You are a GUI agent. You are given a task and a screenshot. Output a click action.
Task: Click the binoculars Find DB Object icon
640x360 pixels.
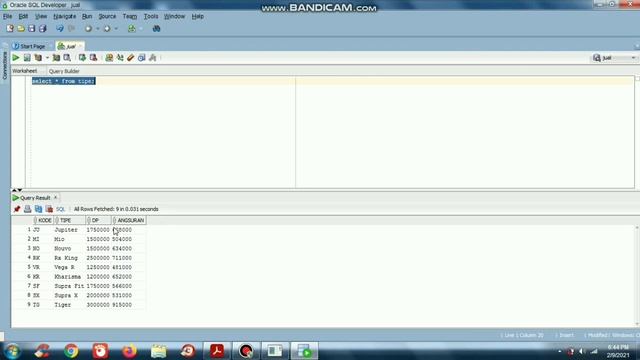(x=156, y=29)
